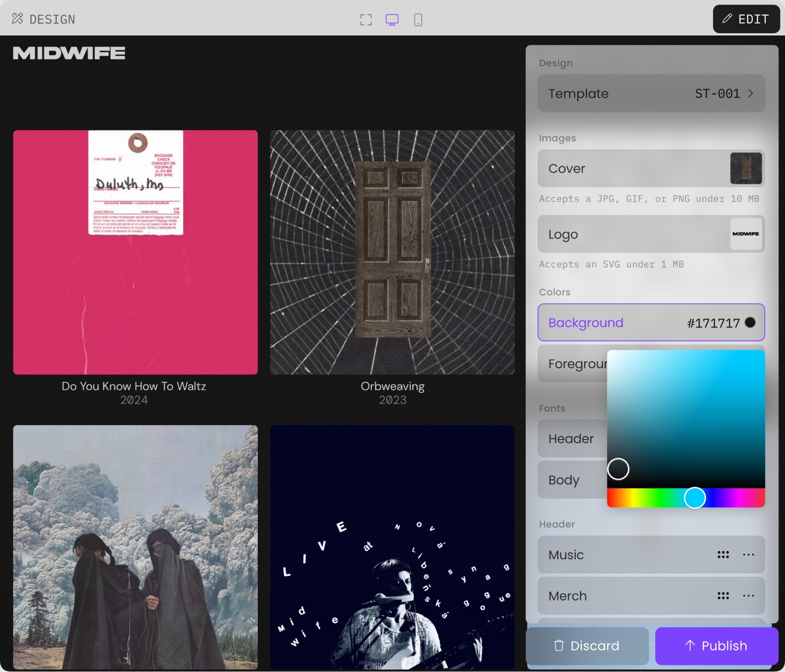This screenshot has width=785, height=672.
Task: Open the Logo image row
Action: 651,234
